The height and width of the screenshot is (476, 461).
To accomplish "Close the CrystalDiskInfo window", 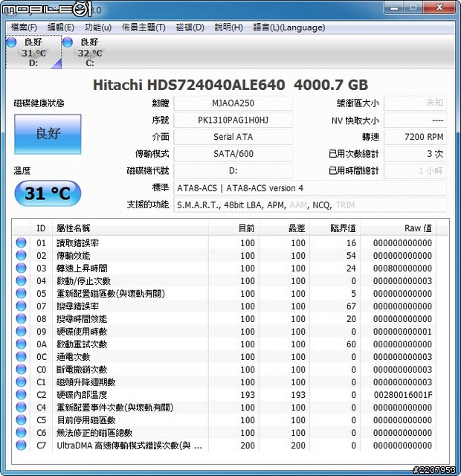I will pos(439,7).
